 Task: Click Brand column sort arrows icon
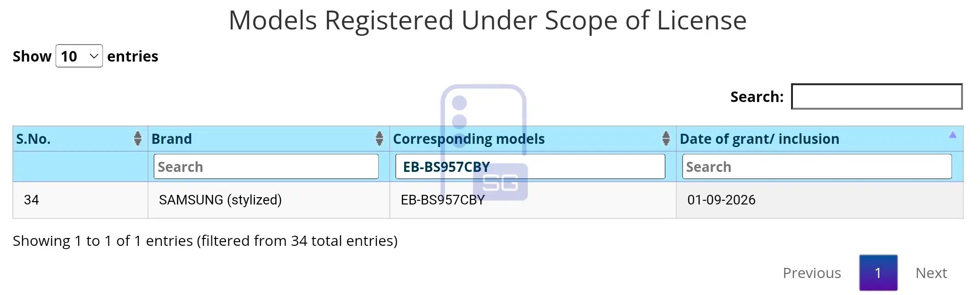379,138
